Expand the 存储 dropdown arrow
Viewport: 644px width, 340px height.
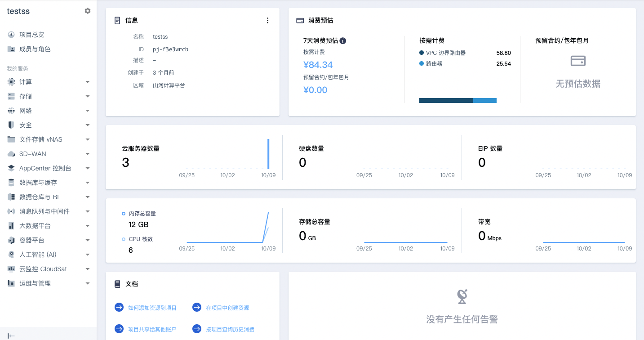click(88, 96)
